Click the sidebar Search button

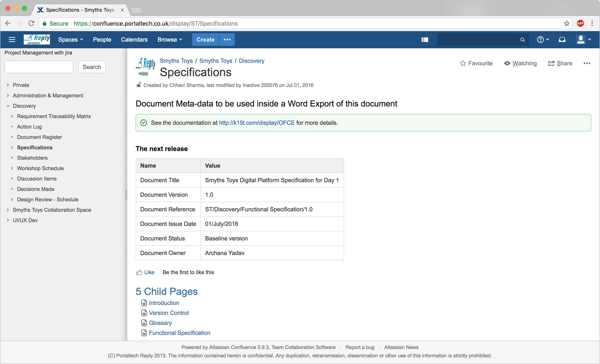click(92, 67)
